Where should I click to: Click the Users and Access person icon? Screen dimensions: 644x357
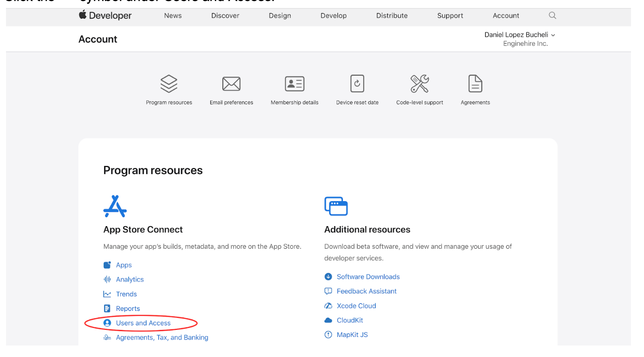pyautogui.click(x=107, y=323)
